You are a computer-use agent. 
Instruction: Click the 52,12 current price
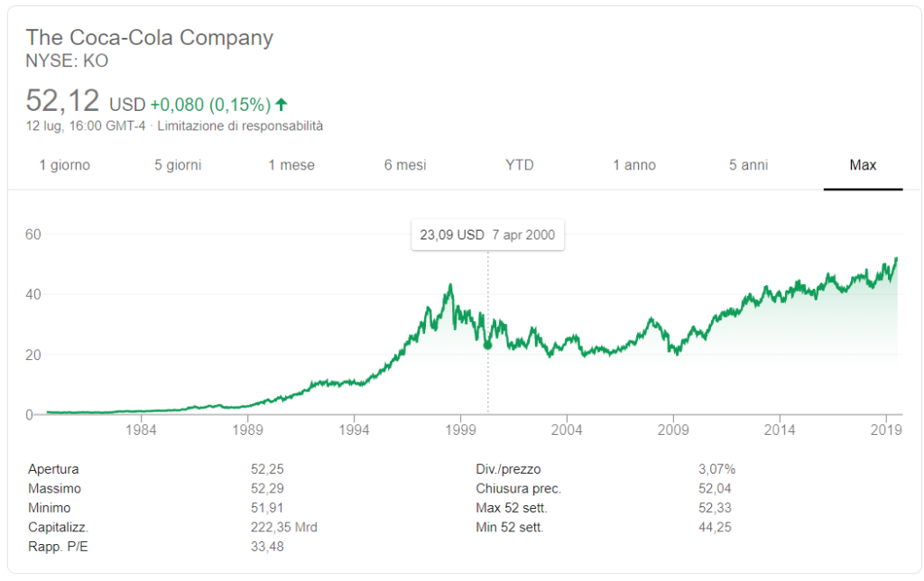[x=62, y=101]
